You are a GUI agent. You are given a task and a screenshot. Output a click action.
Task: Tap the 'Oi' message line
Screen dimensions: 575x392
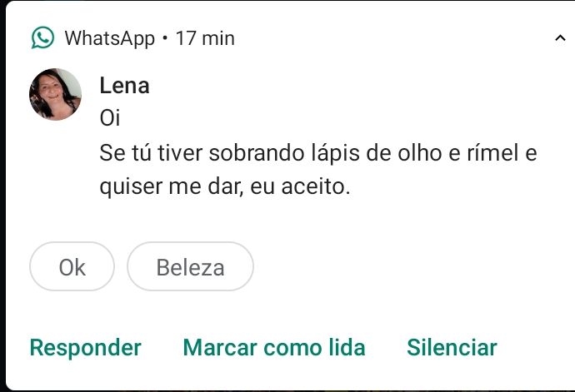tap(110, 118)
